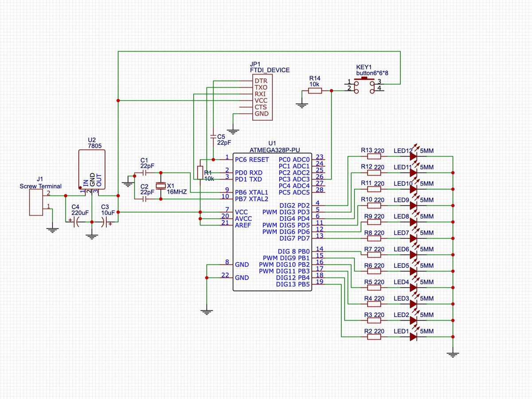Click the DIG2 PD2 pin label
532x399 pixels.
(x=295, y=205)
